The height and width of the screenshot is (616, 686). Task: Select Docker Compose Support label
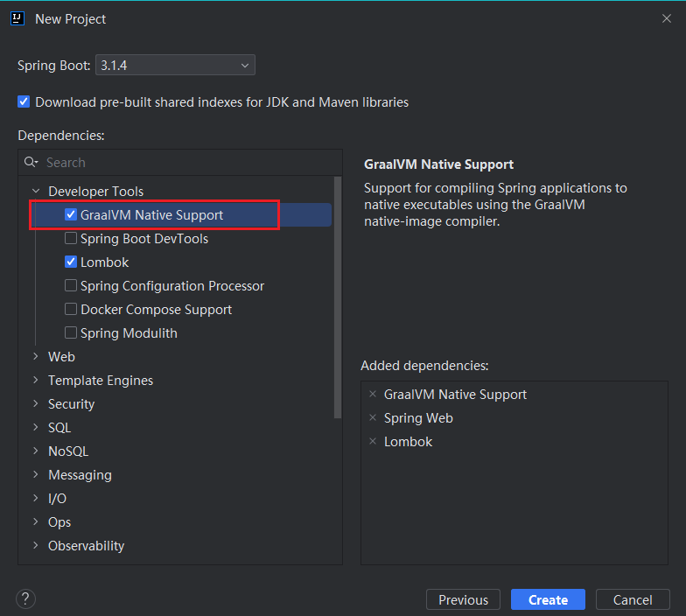point(156,310)
